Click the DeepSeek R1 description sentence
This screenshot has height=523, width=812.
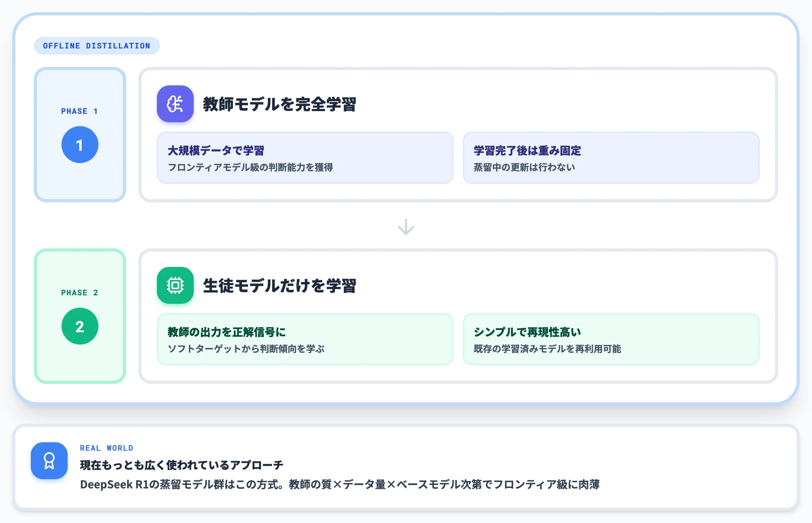click(x=340, y=484)
